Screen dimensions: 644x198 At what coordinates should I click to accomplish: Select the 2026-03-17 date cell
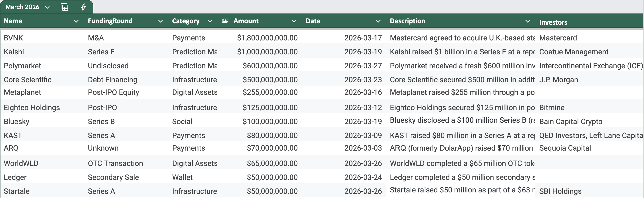(363, 38)
